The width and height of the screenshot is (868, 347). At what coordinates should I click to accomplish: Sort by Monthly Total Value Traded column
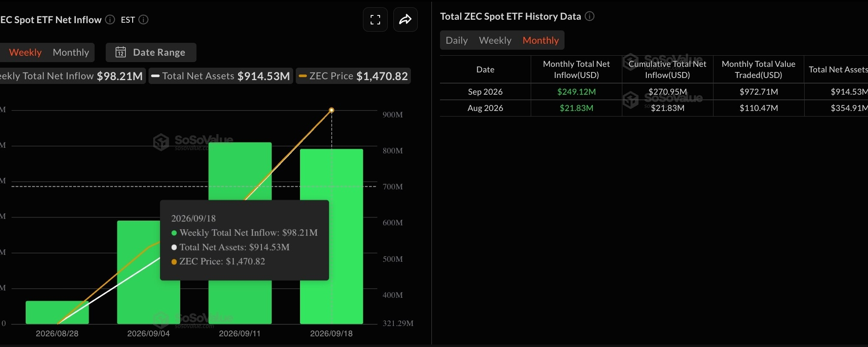click(x=758, y=69)
